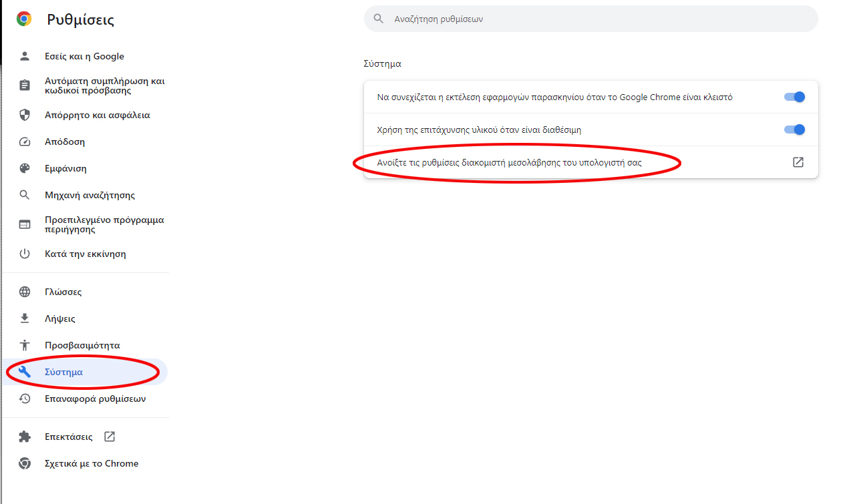Click the person icon for Εσείς και η Google
The width and height of the screenshot is (849, 504).
pos(25,57)
